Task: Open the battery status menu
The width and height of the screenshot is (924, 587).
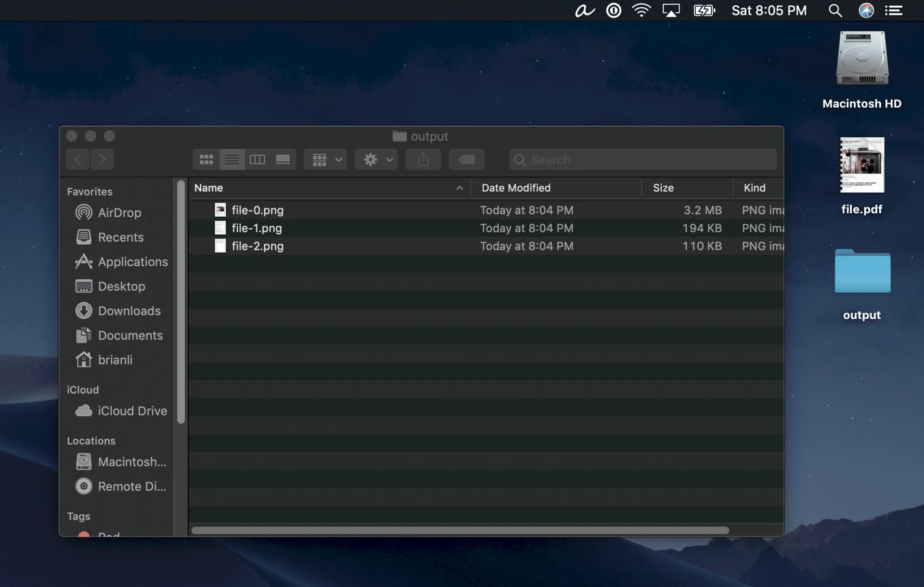Action: 704,10
